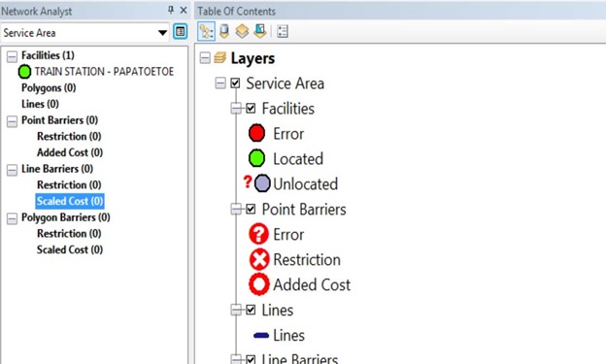
Task: Select TRAIN STATION - PAPATOETOE facility
Action: (104, 72)
